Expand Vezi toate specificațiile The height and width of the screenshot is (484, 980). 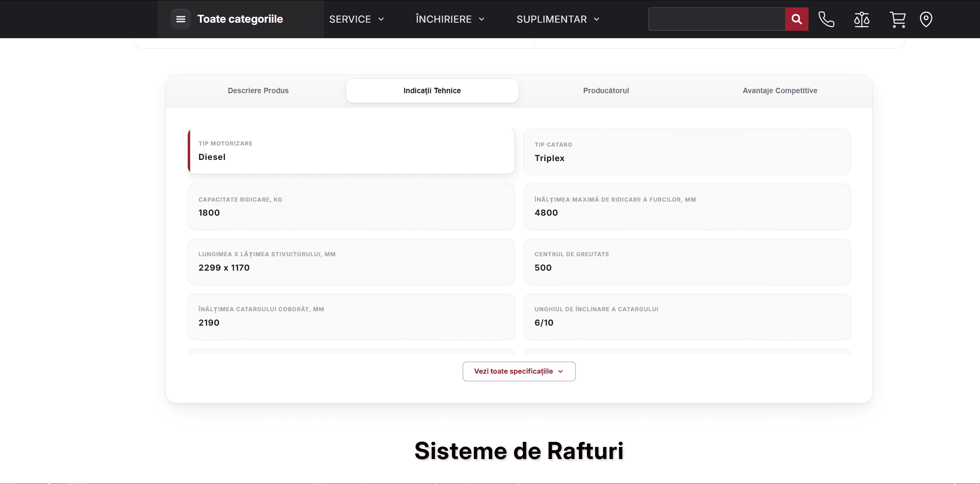point(519,371)
